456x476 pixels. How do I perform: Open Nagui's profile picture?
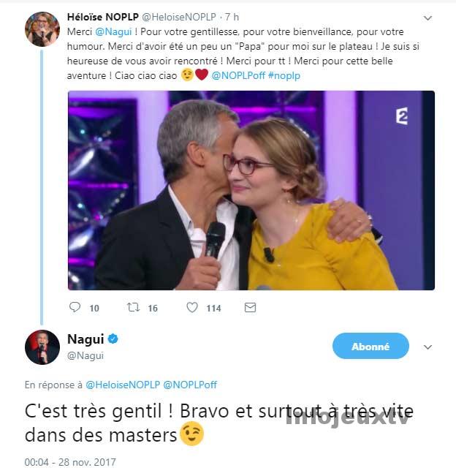coord(42,347)
